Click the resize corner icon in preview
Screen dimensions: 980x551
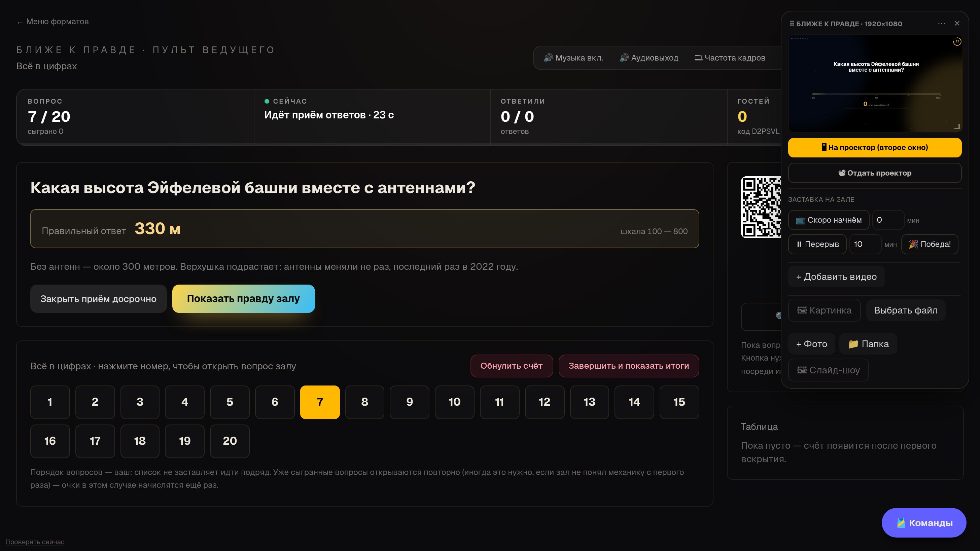pyautogui.click(x=957, y=126)
